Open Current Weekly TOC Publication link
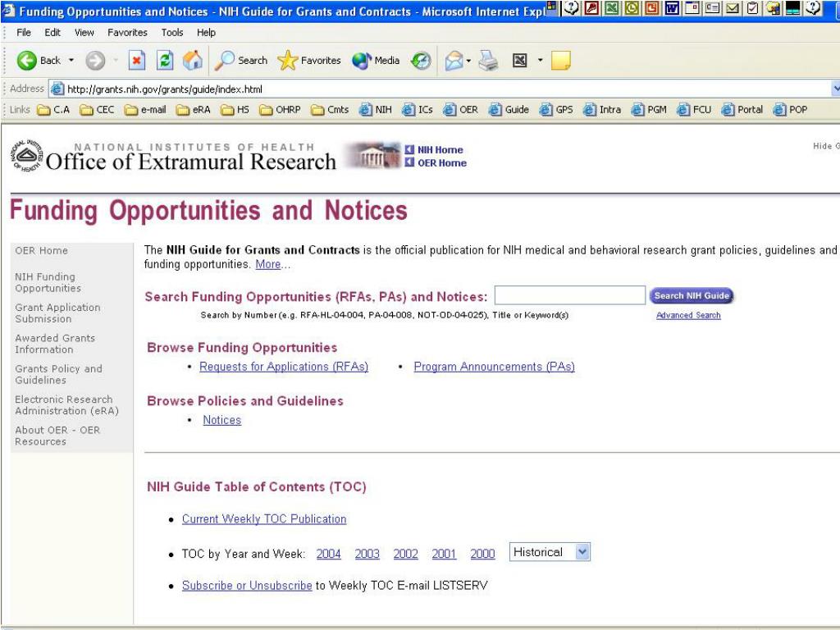The image size is (840, 630). tap(264, 518)
